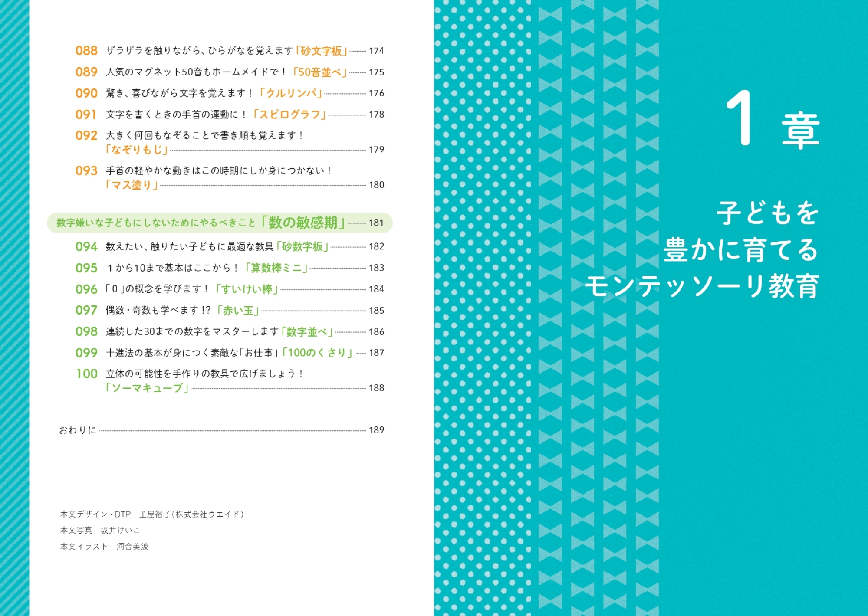Click page number 176
Viewport: 868px width, 616px height.
click(376, 93)
